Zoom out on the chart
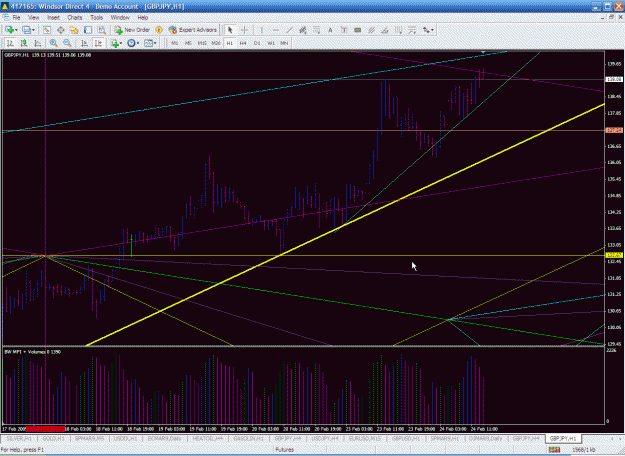625x456 pixels. click(x=67, y=43)
